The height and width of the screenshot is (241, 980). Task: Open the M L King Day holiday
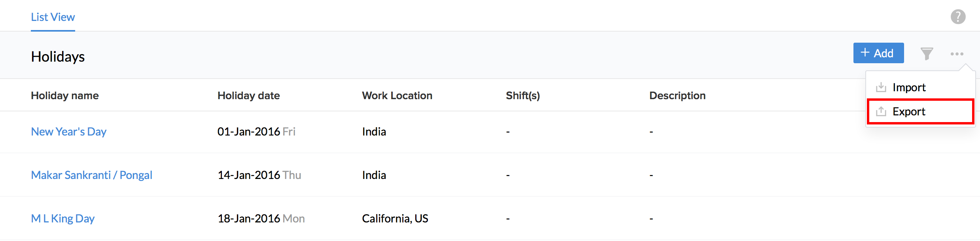(x=63, y=218)
